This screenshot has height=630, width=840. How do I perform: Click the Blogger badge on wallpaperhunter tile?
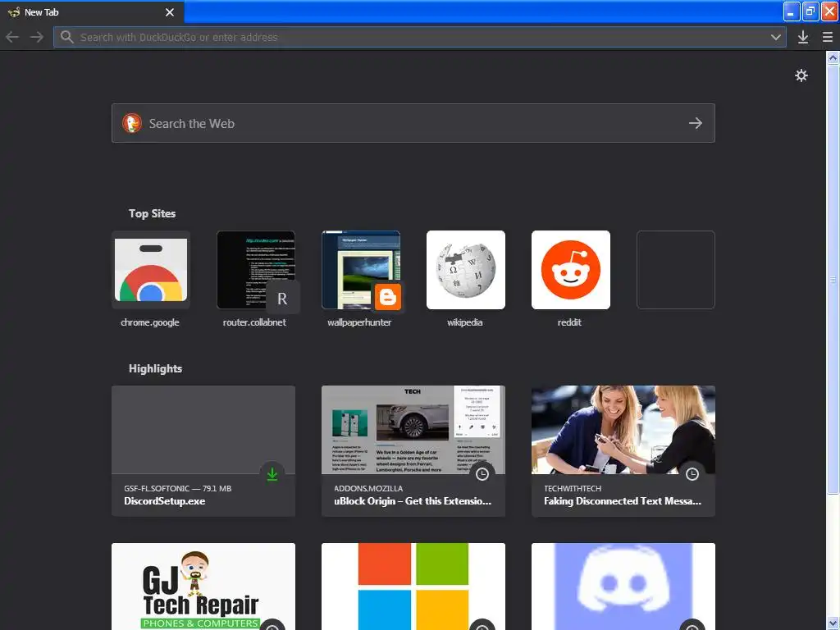point(387,297)
